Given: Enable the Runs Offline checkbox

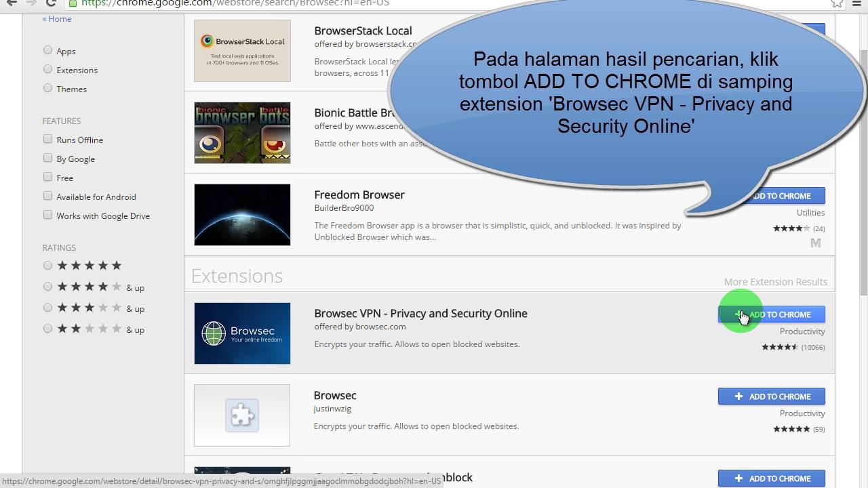Looking at the screenshot, I should 47,139.
